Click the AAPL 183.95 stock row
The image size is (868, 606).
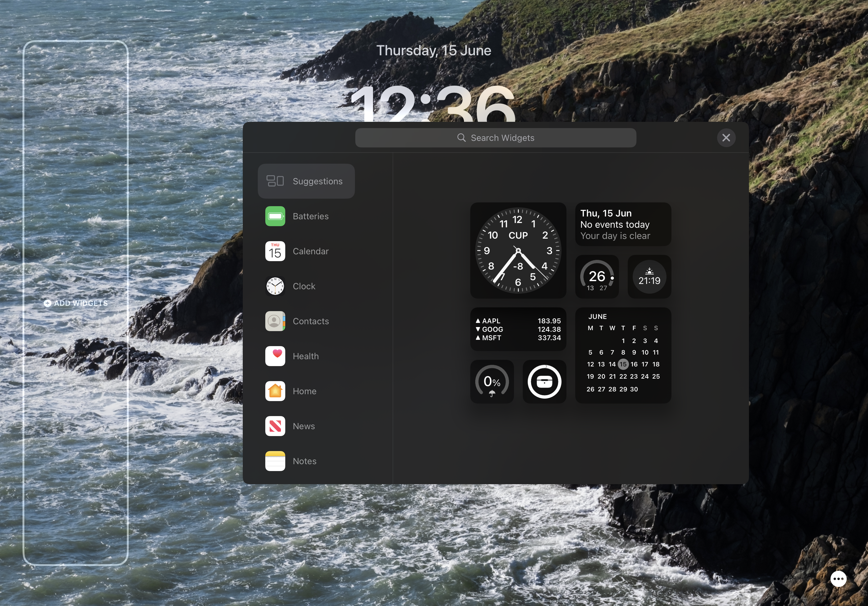[x=518, y=321]
